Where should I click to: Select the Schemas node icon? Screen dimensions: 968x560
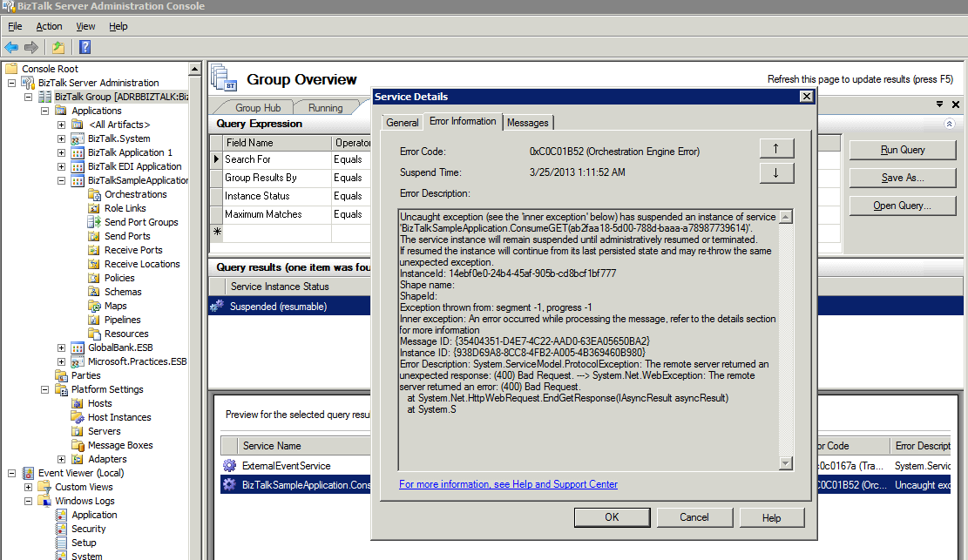point(94,292)
